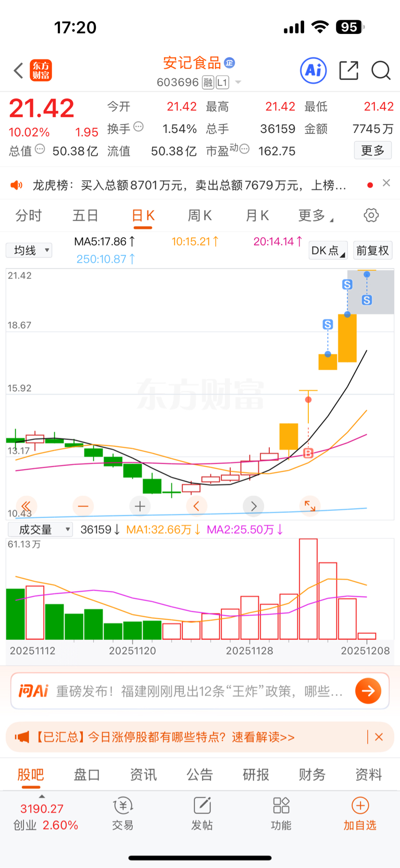Switch to 周K chart tab
The width and height of the screenshot is (400, 868).
[x=199, y=216]
